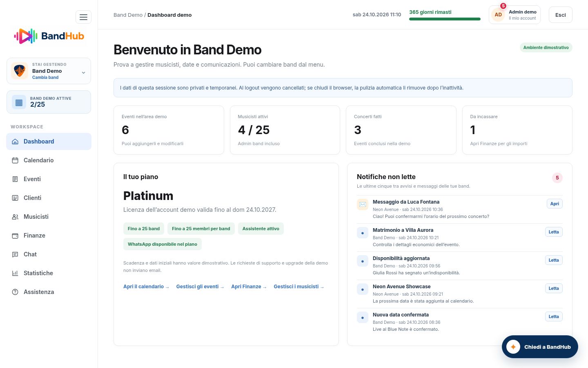Click the Chat bubble icon
588x368 pixels.
[15, 254]
